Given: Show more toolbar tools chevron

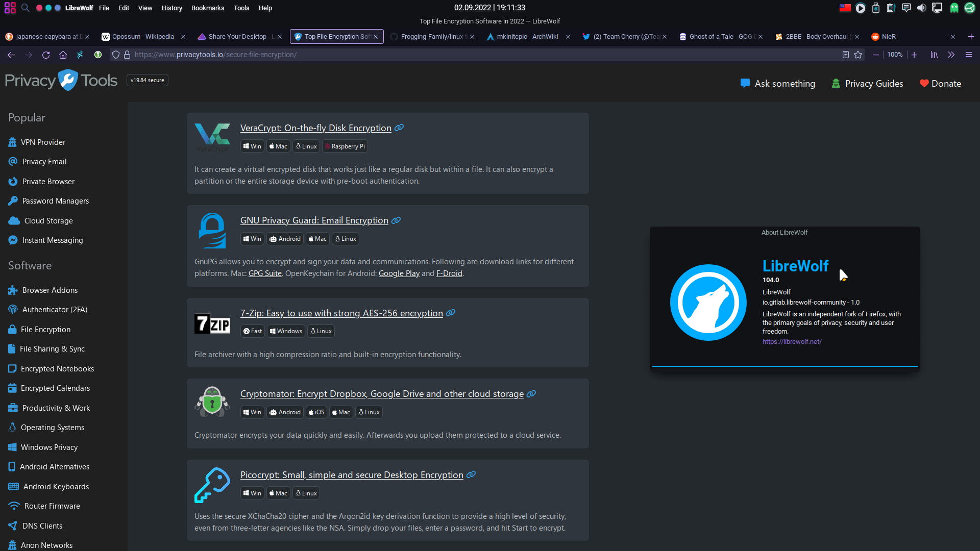Looking at the screenshot, I should (951, 55).
